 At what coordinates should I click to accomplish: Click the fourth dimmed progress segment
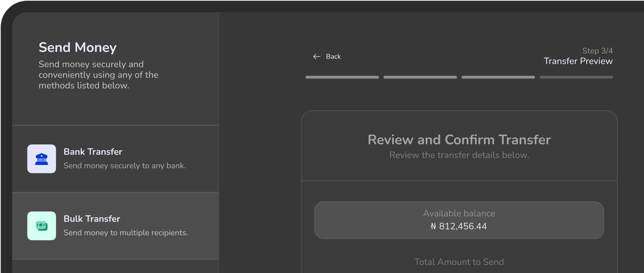(x=576, y=77)
